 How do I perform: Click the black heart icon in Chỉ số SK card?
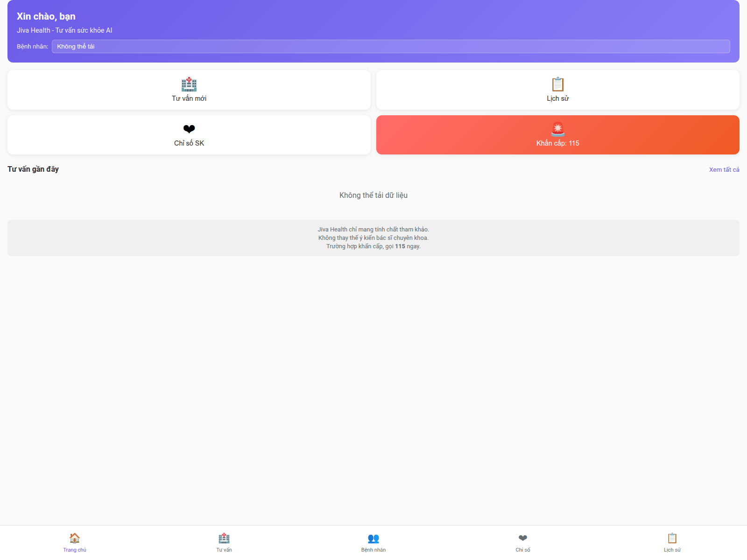click(189, 129)
